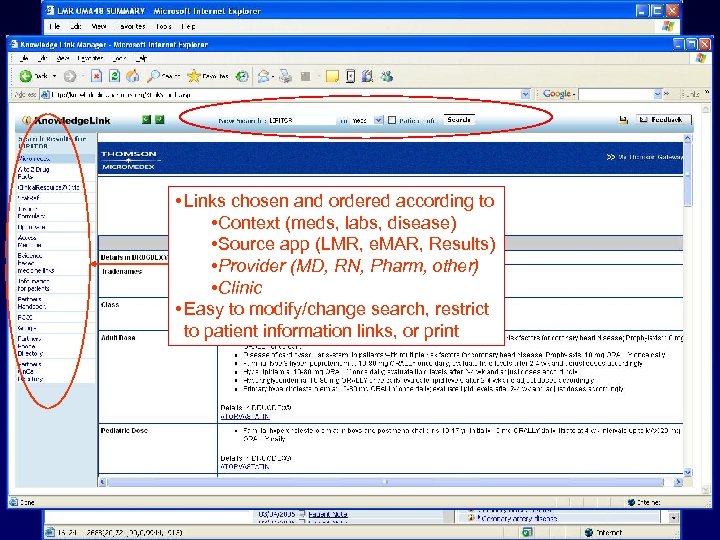Screen dimensions: 720x540
Task: Open Favorites menu in Knowledge Link Manager
Action: tap(90, 58)
